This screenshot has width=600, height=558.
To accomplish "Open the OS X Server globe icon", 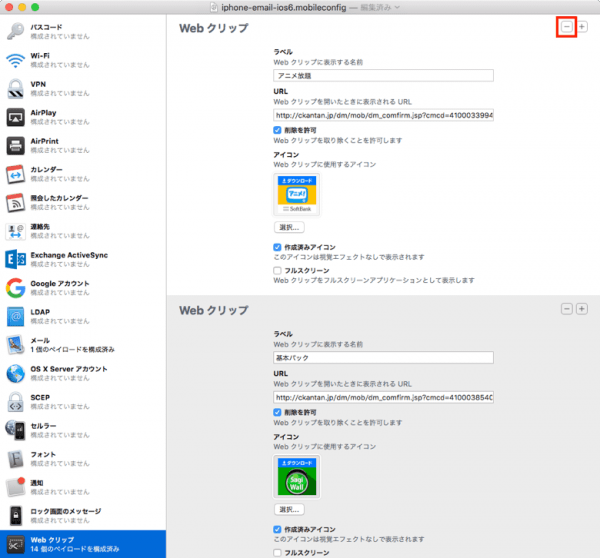I will tap(15, 374).
